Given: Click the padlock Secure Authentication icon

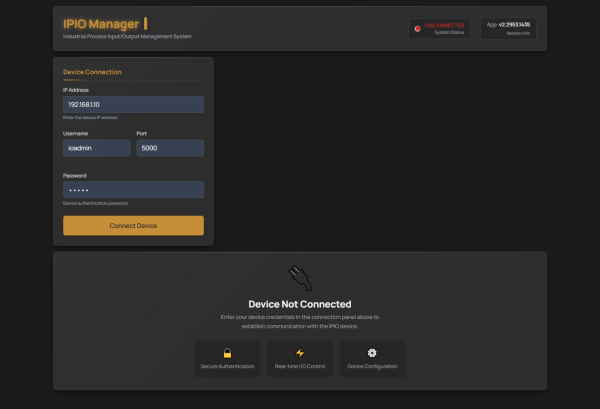Looking at the screenshot, I should tap(227, 352).
